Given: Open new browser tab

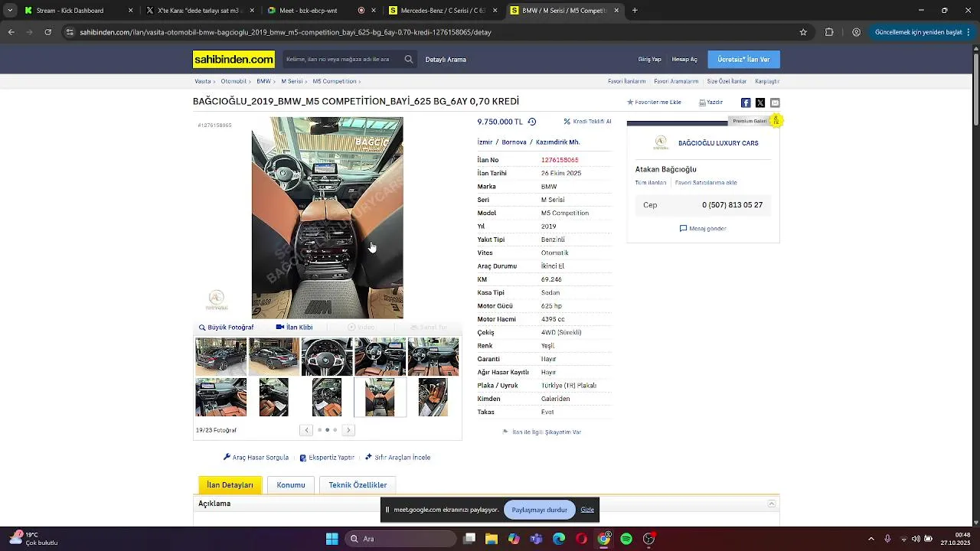Looking at the screenshot, I should (x=635, y=11).
